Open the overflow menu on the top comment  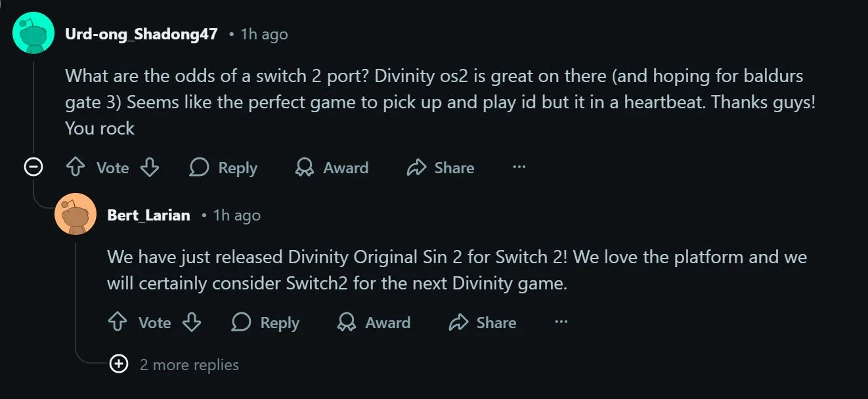(x=519, y=167)
